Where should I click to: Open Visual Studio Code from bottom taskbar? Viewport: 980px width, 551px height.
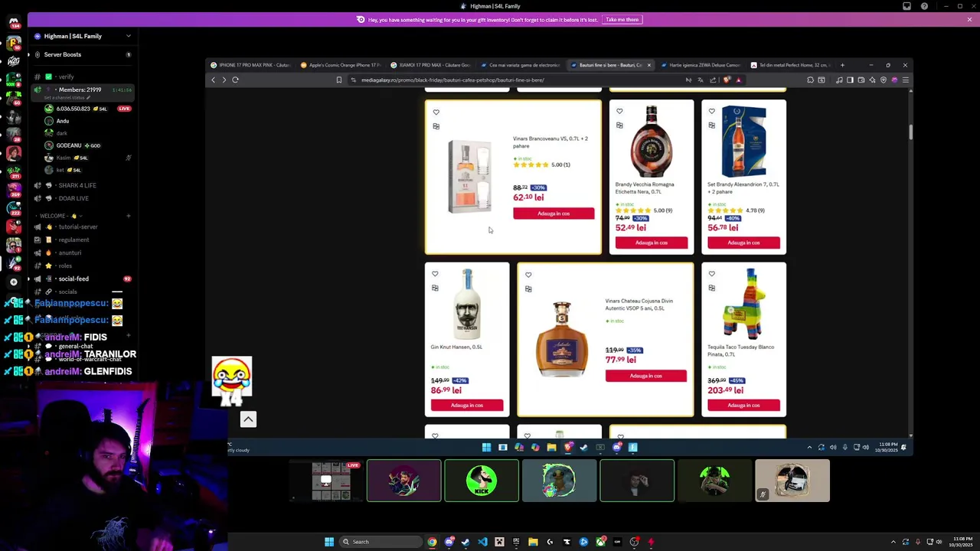click(x=482, y=542)
